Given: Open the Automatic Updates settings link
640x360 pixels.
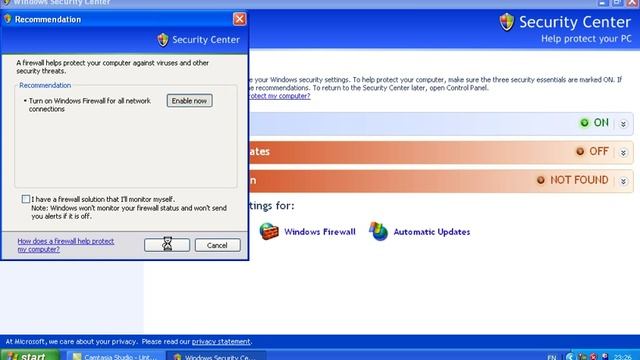Looking at the screenshot, I should coord(432,232).
